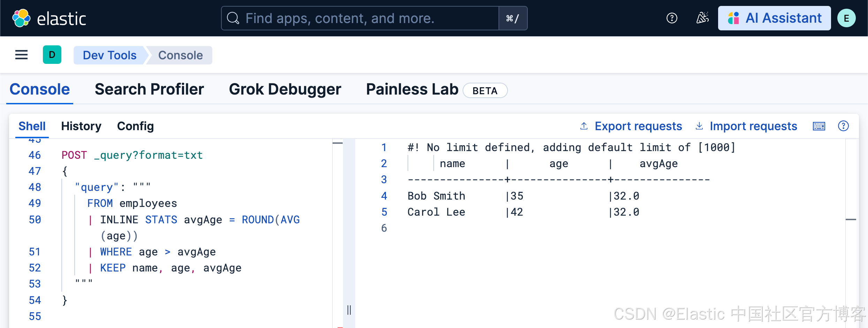Select the Config tab
The height and width of the screenshot is (328, 868).
coord(135,126)
